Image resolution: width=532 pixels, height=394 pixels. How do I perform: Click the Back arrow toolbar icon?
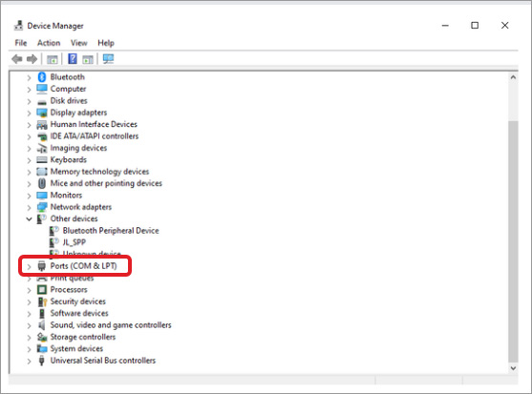pyautogui.click(x=17, y=59)
